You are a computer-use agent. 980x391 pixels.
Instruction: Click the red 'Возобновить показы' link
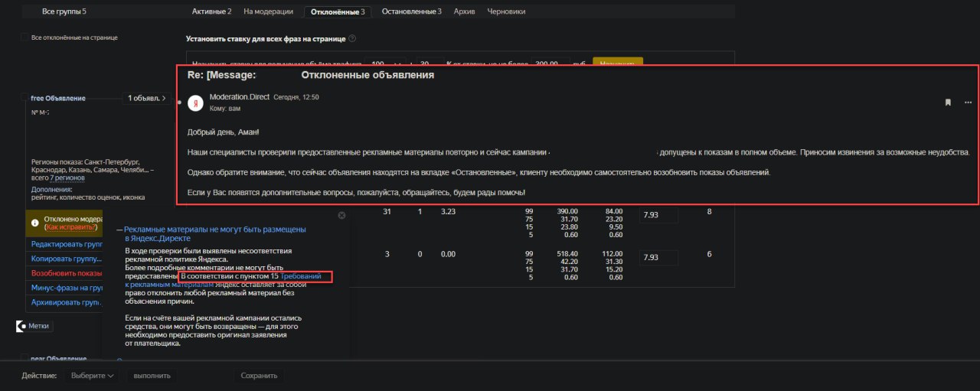(66, 273)
